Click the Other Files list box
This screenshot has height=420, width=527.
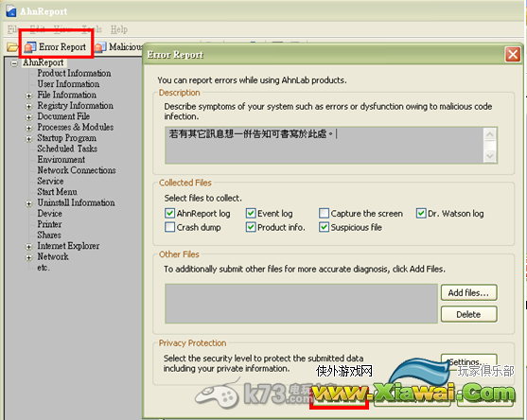click(x=301, y=304)
